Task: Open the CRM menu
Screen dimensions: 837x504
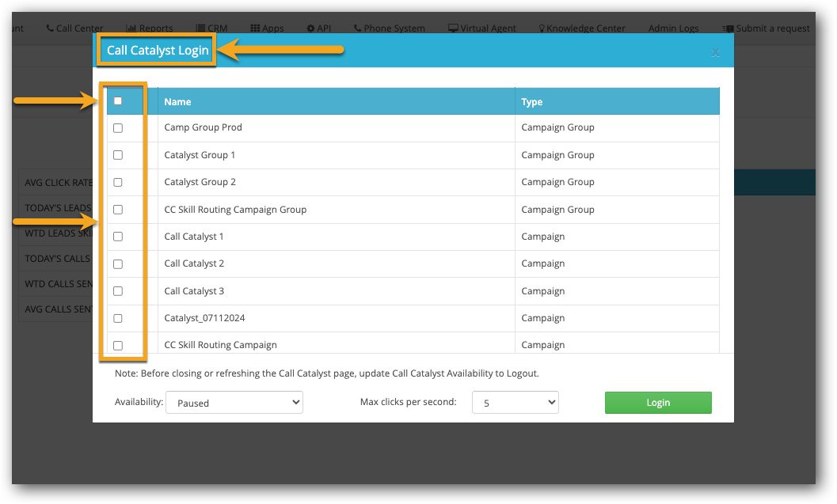Action: coord(211,28)
